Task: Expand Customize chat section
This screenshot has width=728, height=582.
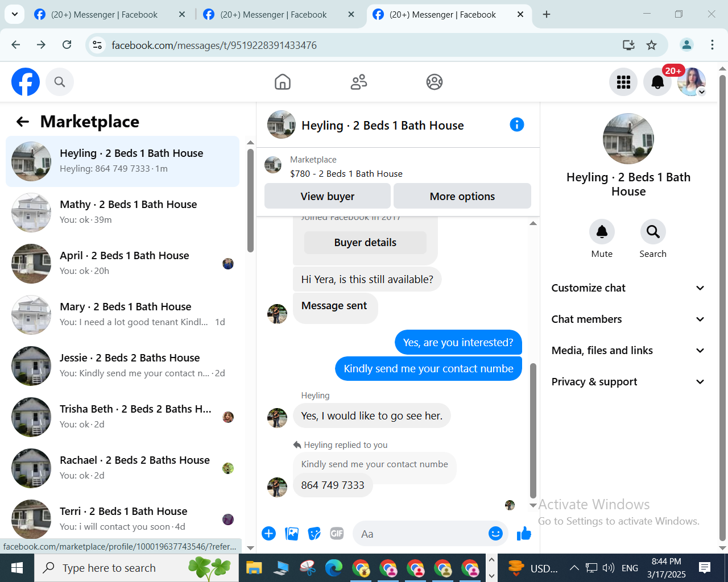Action: 628,288
